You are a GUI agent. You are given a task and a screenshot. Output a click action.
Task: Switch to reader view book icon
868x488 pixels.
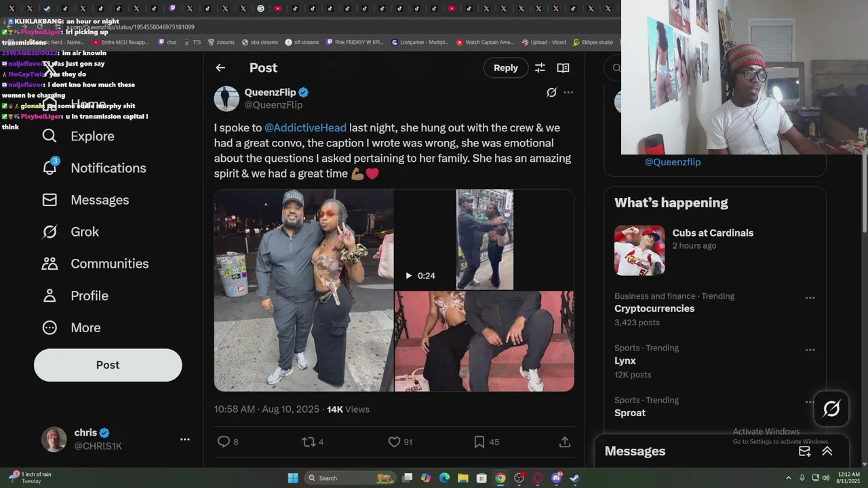[x=563, y=68]
